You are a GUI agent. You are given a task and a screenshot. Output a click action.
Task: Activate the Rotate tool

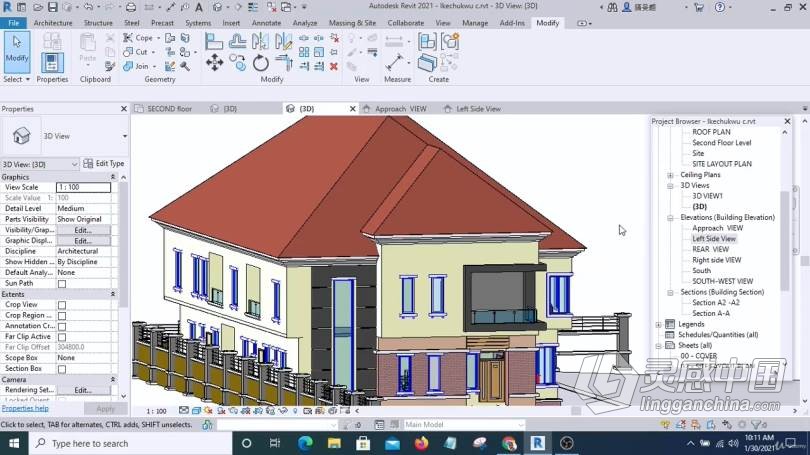[260, 63]
